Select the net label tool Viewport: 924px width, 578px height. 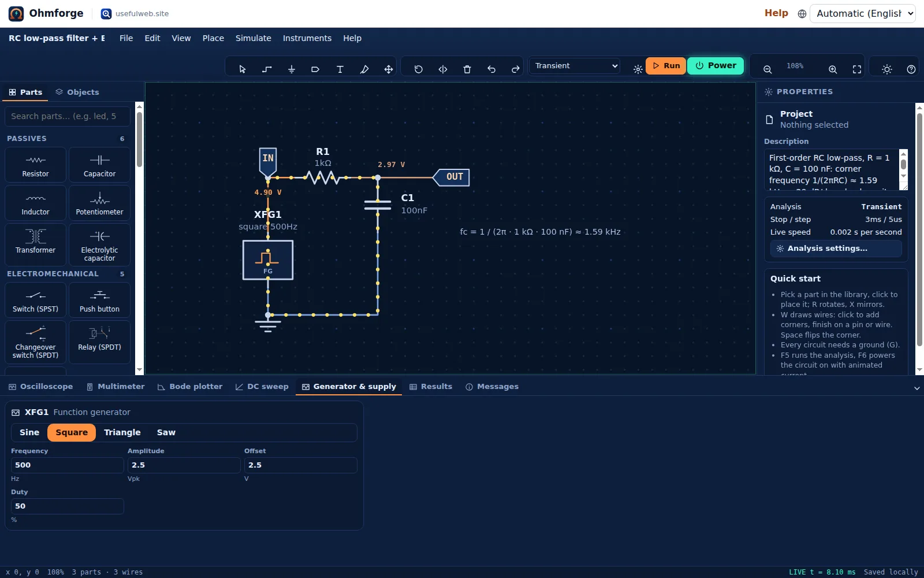click(x=315, y=69)
